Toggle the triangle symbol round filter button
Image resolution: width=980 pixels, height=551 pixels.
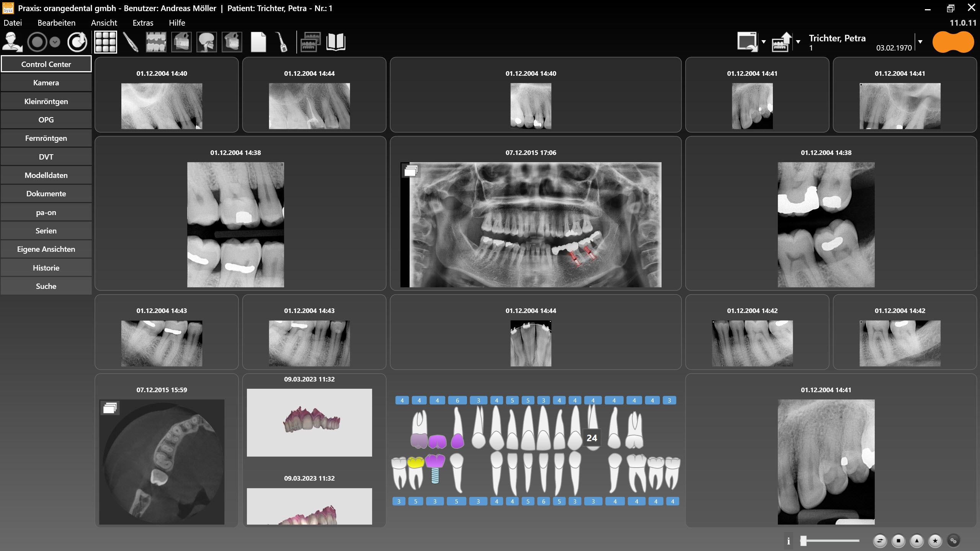point(917,541)
